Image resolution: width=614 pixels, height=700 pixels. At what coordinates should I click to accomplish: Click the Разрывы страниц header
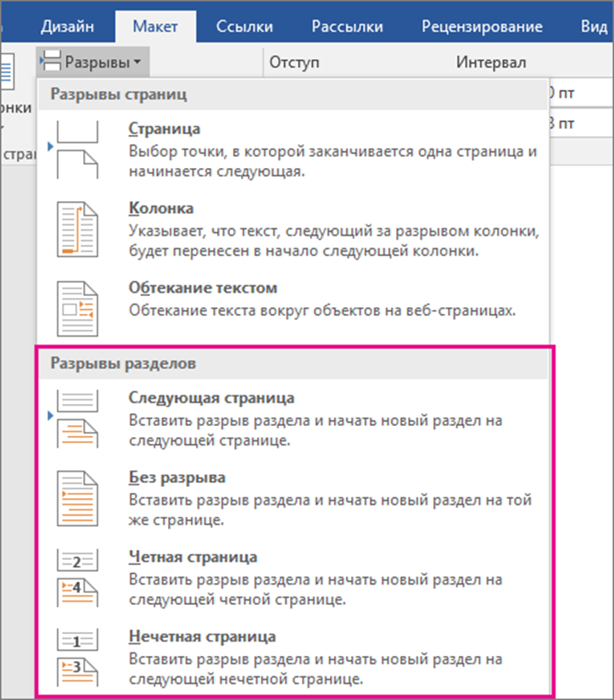click(293, 95)
